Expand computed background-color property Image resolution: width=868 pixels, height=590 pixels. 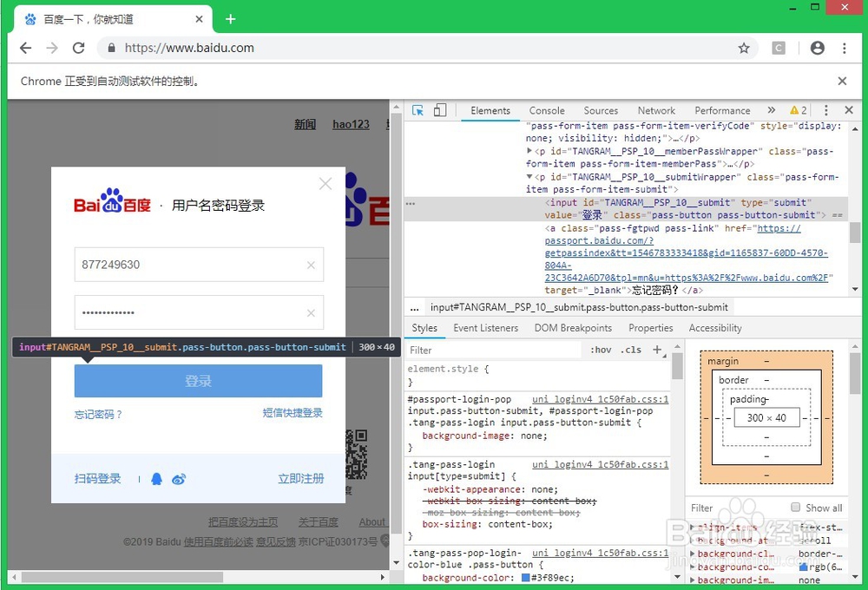point(693,567)
